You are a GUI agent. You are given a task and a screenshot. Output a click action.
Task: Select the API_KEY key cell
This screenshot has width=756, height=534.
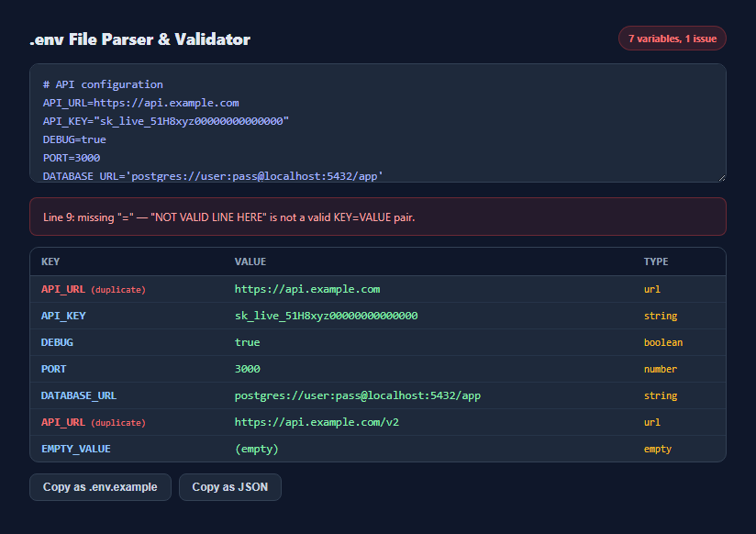(x=63, y=316)
